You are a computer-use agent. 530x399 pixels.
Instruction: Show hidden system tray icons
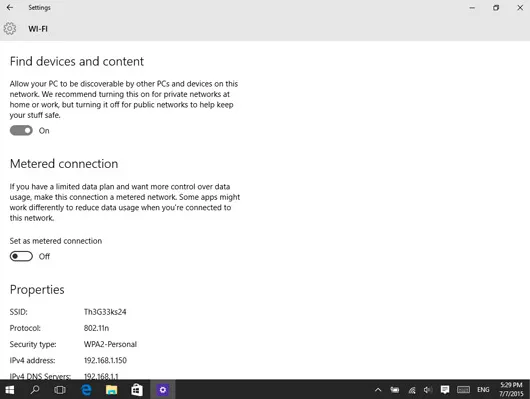[378, 390]
